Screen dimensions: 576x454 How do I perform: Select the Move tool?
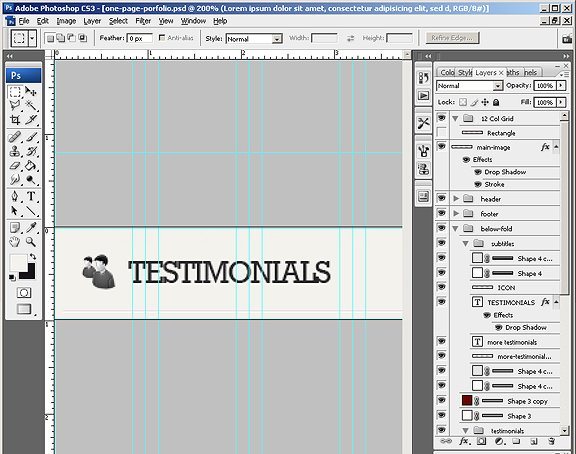pos(31,91)
